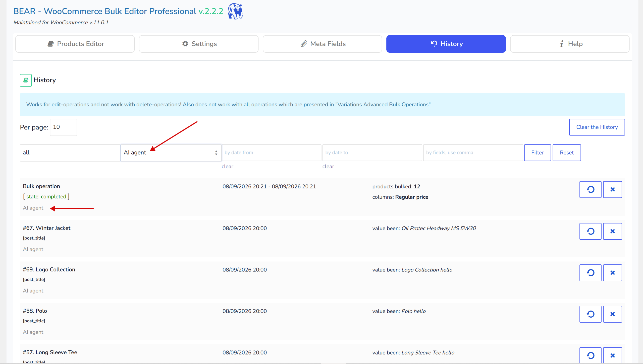Open the Meta Fields tab
Viewport: 643px width, 364px height.
pyautogui.click(x=322, y=44)
